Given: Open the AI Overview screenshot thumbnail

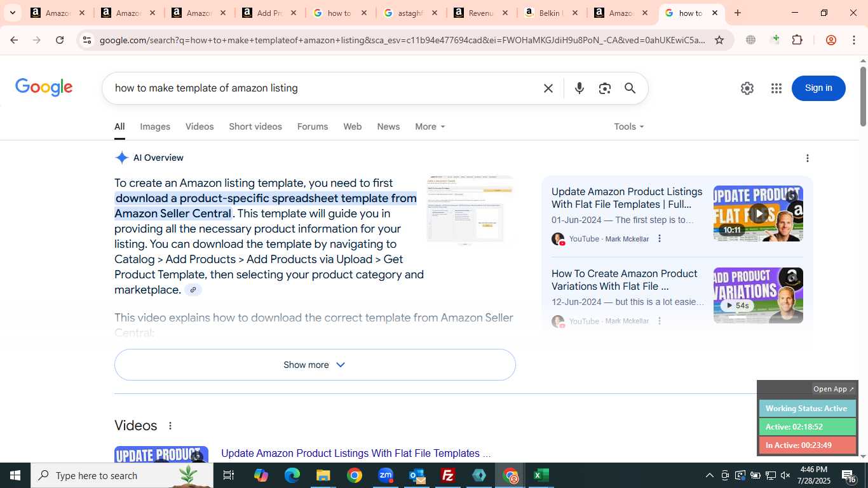Looking at the screenshot, I should click(x=470, y=210).
